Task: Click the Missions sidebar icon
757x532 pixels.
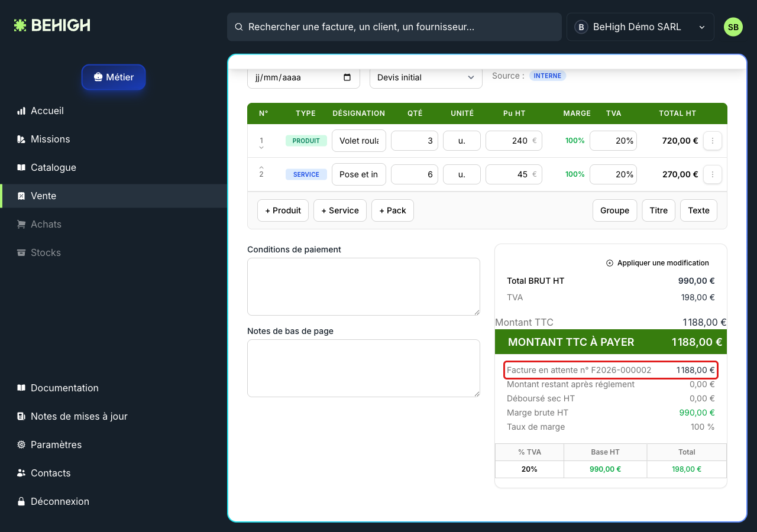Action: coord(21,139)
